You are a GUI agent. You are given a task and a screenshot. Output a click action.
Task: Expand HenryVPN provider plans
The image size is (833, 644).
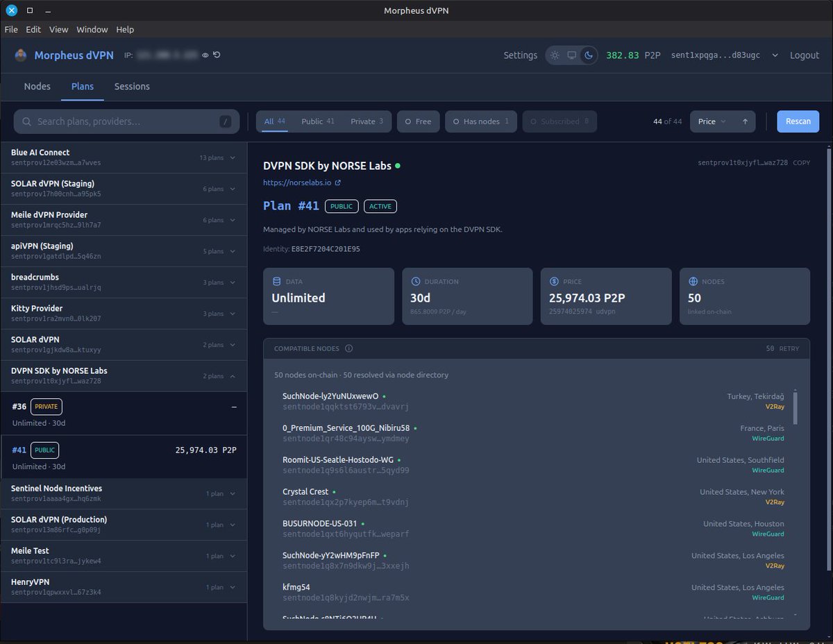[124, 587]
